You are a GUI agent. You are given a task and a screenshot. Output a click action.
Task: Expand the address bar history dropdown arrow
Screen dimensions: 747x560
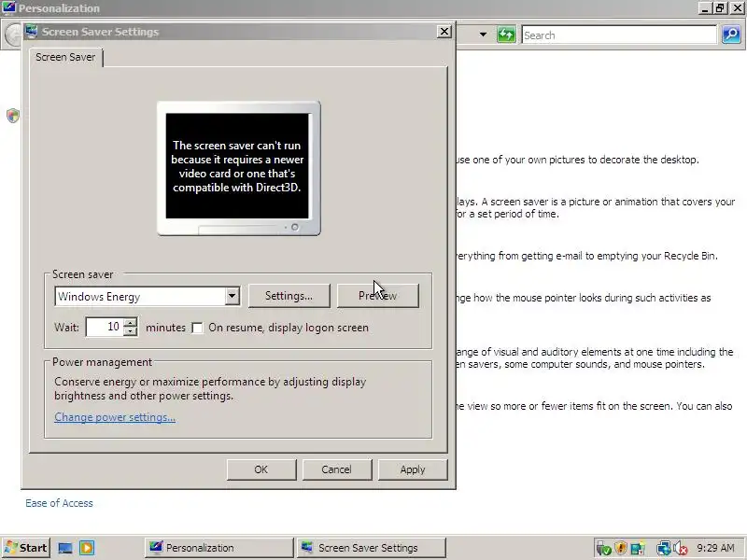coord(483,35)
